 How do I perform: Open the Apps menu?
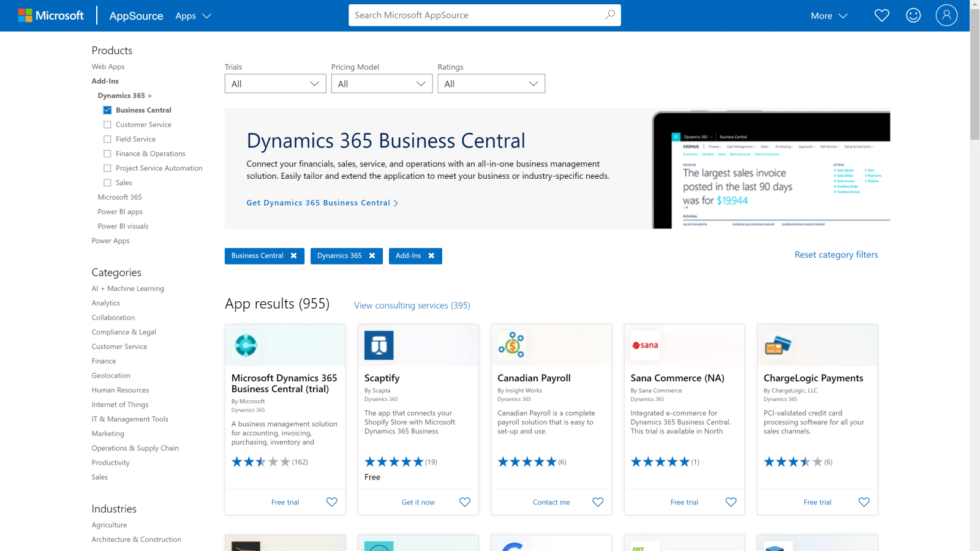pyautogui.click(x=193, y=16)
